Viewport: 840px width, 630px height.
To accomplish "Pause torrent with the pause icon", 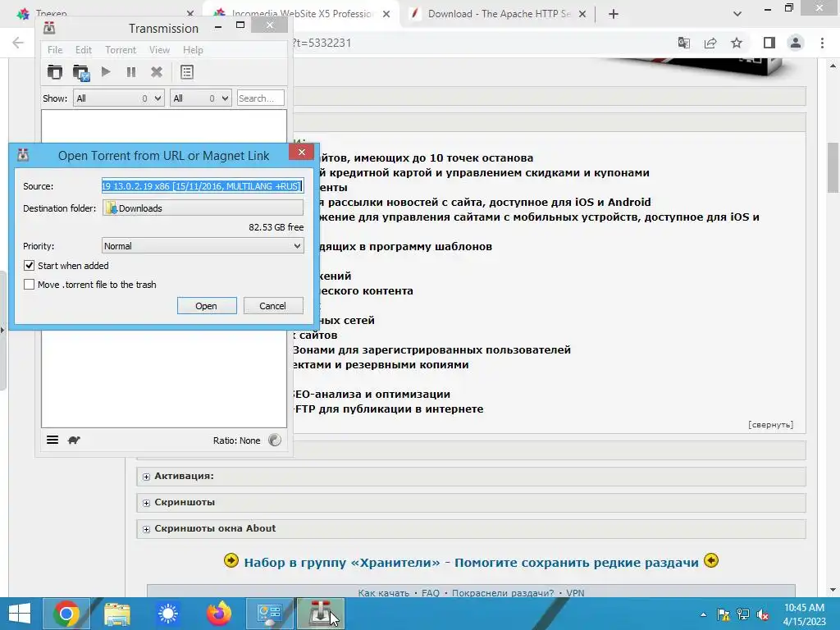I will click(x=131, y=72).
